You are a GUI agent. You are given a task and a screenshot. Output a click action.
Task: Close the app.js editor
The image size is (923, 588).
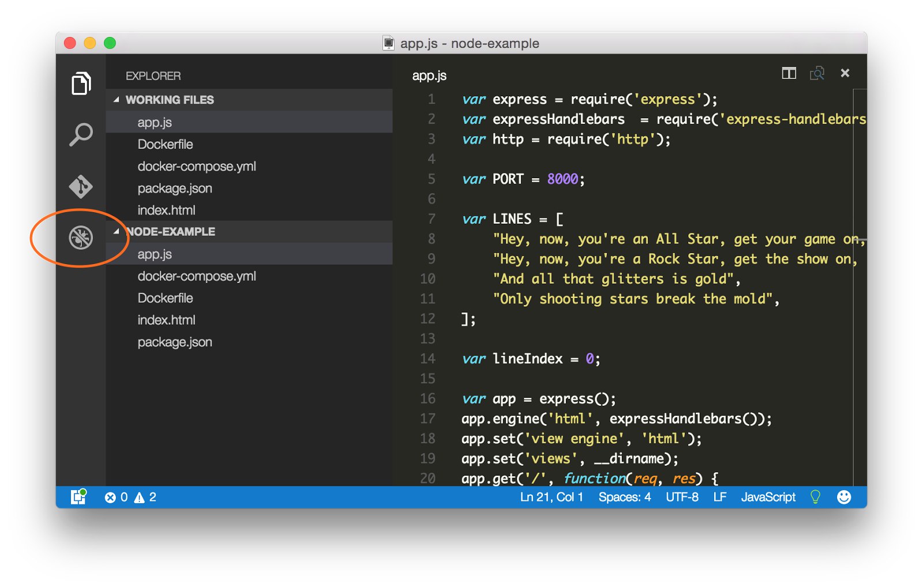[845, 73]
